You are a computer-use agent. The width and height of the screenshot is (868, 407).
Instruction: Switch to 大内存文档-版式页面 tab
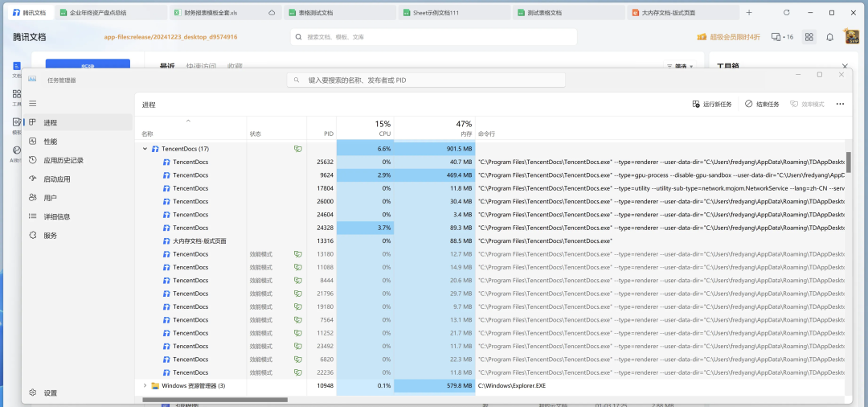point(683,12)
